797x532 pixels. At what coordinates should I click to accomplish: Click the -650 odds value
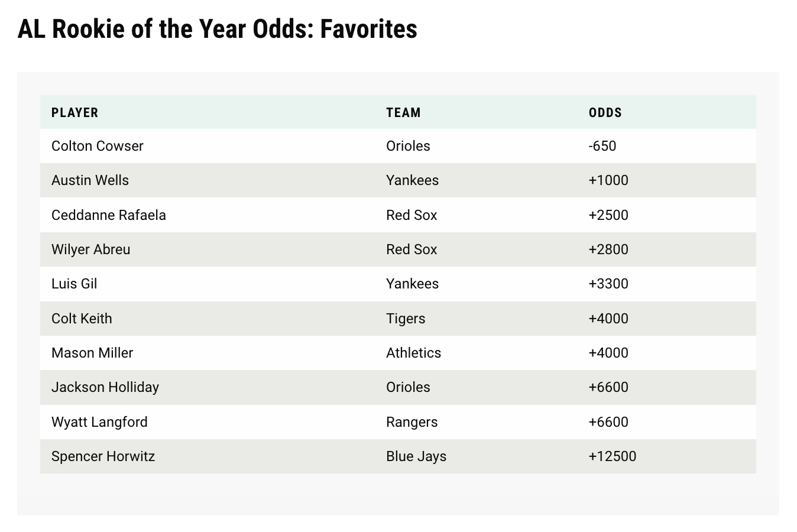[x=602, y=146]
